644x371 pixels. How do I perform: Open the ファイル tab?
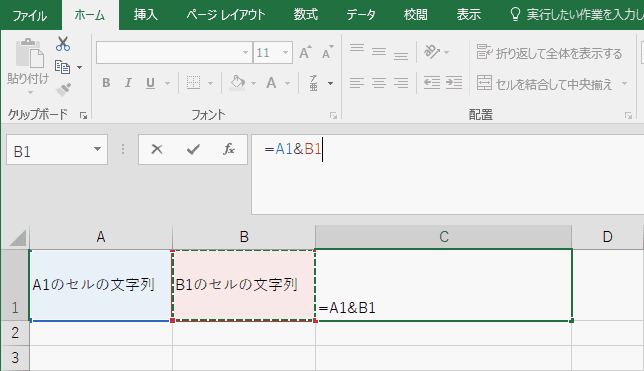tap(29, 15)
